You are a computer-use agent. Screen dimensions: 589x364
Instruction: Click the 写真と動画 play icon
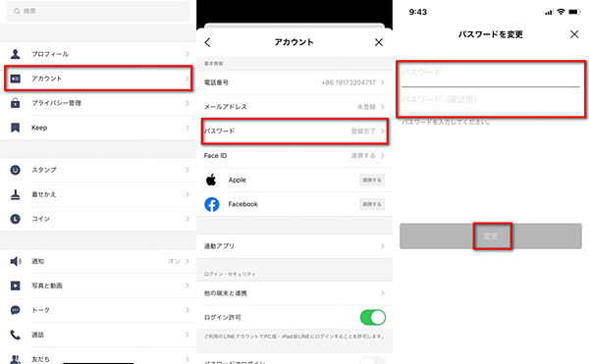(x=16, y=286)
